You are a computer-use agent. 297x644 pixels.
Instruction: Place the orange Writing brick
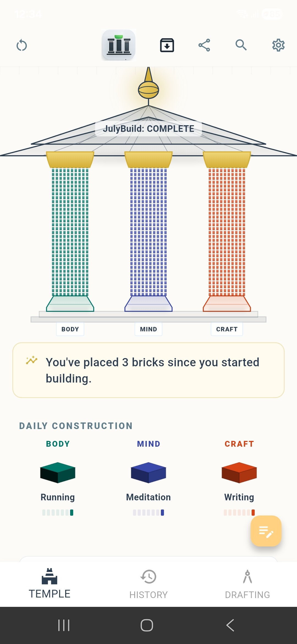[239, 473]
